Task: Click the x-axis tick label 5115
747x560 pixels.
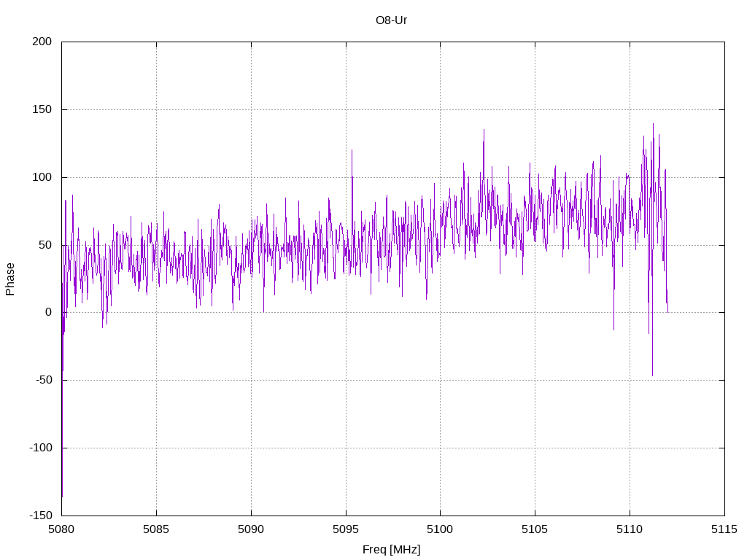Action: (x=724, y=529)
